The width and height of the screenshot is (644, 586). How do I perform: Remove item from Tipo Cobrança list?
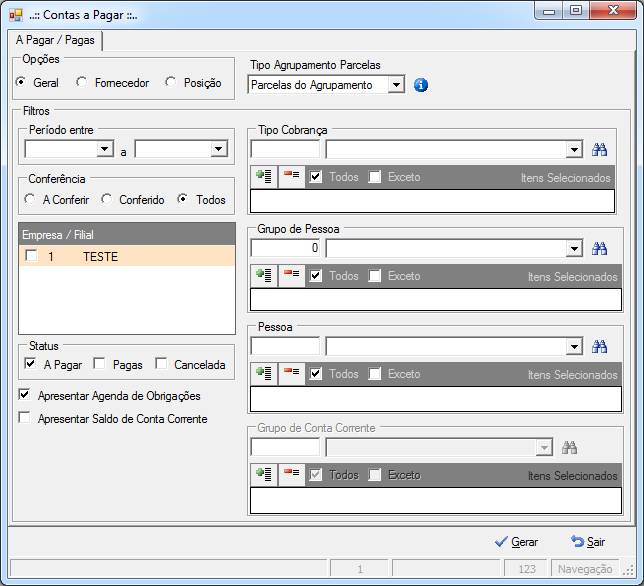292,177
